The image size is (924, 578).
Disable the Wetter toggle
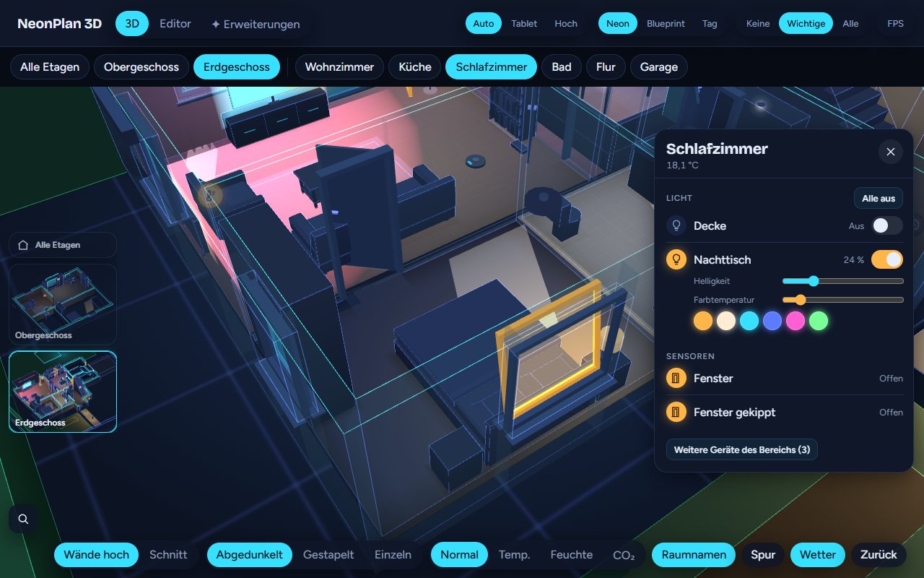click(x=818, y=555)
